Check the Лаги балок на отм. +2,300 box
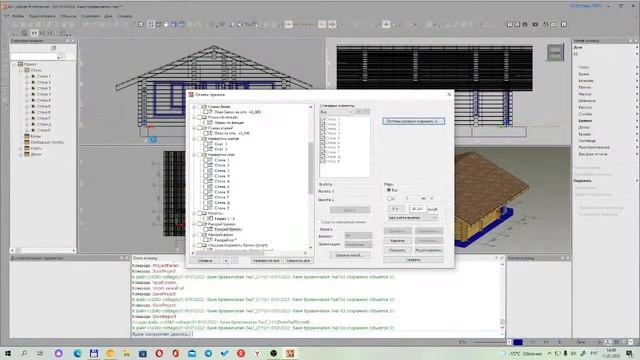 206,112
